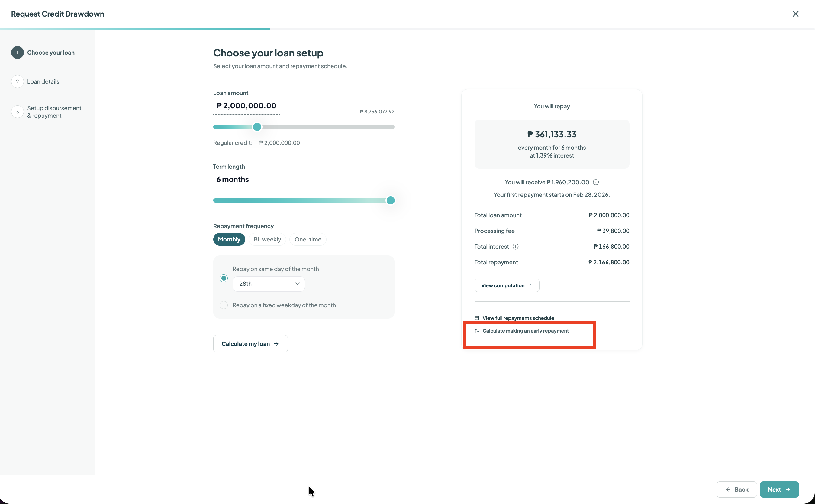Click the Loan amount input field
The height and width of the screenshot is (504, 815).
pos(246,106)
